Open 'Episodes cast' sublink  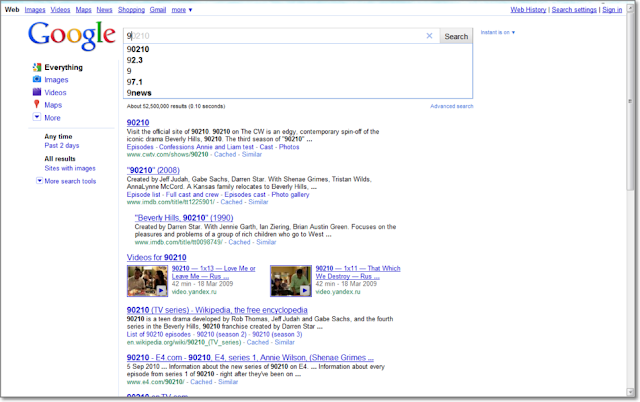point(245,195)
